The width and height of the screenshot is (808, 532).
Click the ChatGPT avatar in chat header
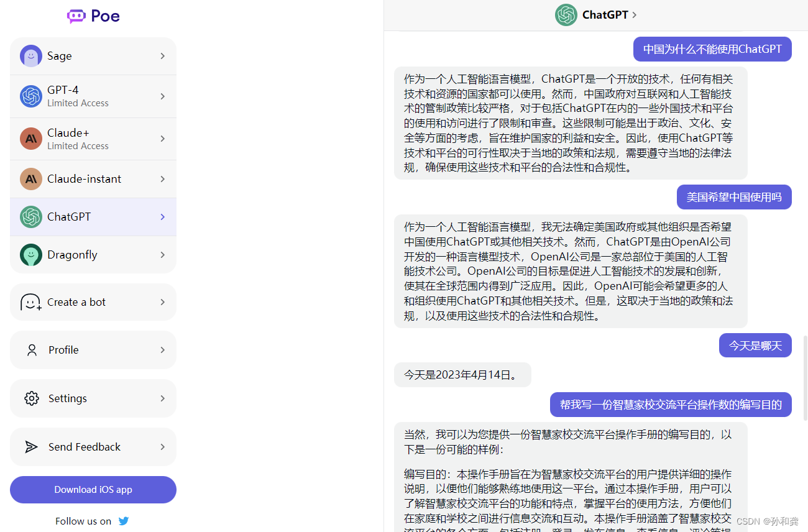(566, 15)
